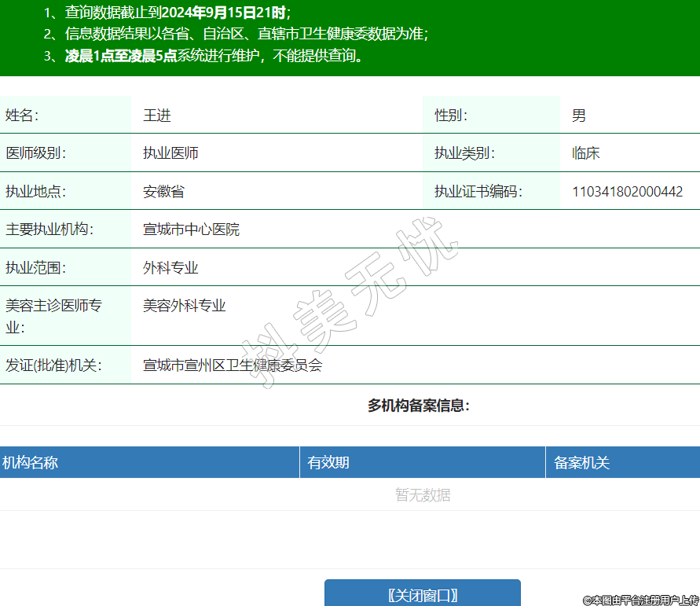Click the 凌晨1点至凌晨5点 maintenance notice
The height and width of the screenshot is (606, 700).
click(x=120, y=56)
